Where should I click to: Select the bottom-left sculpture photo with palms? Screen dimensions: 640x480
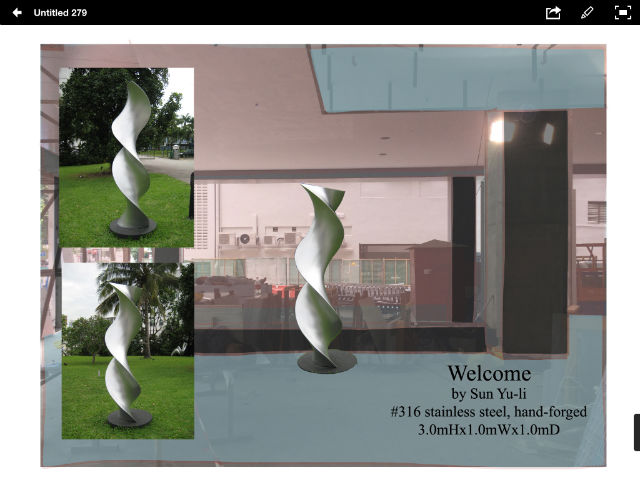coord(128,351)
